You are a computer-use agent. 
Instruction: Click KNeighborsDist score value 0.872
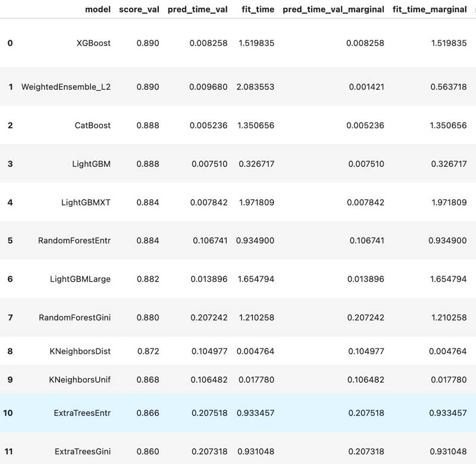[x=148, y=351]
